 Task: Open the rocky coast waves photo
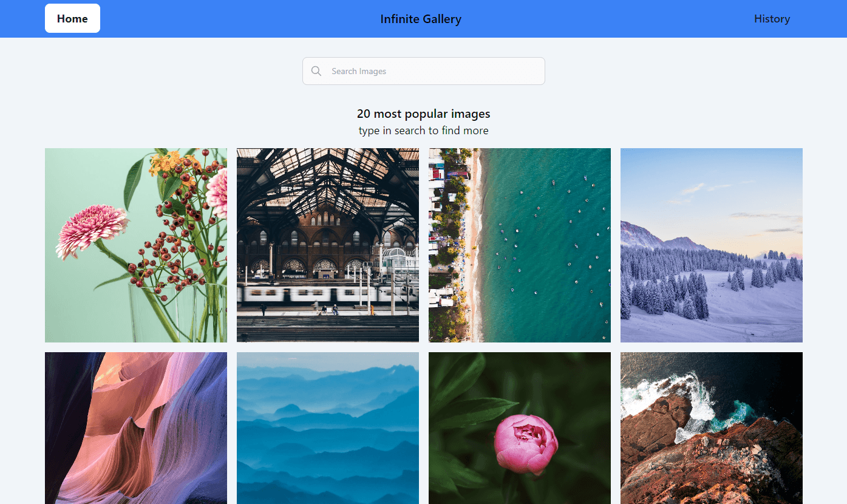click(x=712, y=428)
